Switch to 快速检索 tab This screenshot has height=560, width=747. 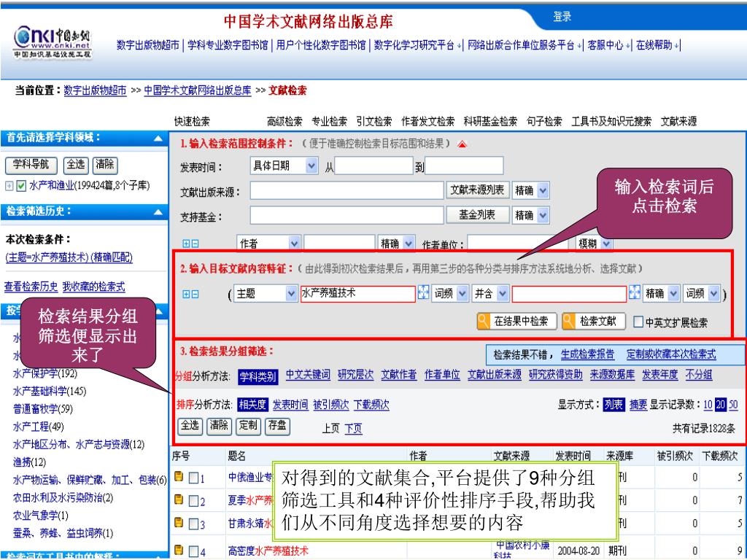pos(192,122)
